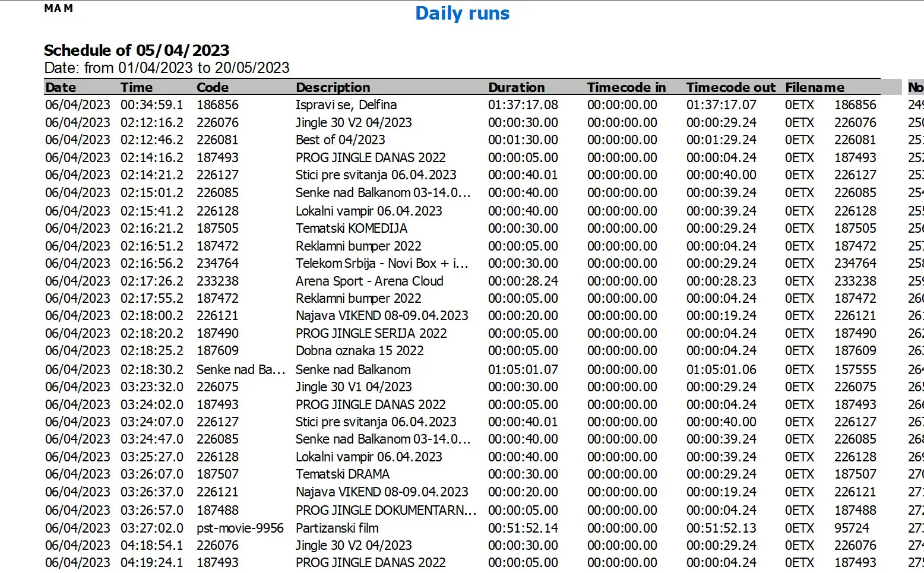Click the PROG JINGLE SERIJA 2022 entry
The width and height of the screenshot is (924, 573).
pyautogui.click(x=371, y=334)
